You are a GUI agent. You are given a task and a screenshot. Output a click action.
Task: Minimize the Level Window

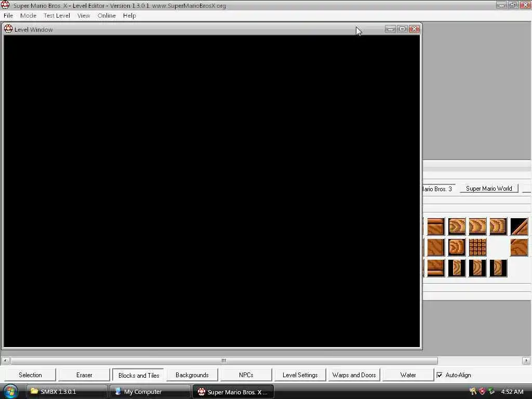click(x=391, y=29)
